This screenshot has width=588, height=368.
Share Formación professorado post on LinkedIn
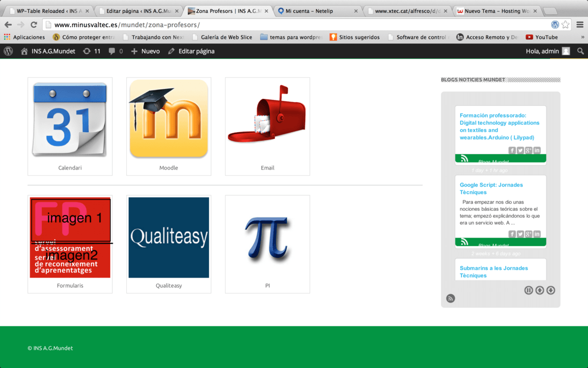[537, 150]
